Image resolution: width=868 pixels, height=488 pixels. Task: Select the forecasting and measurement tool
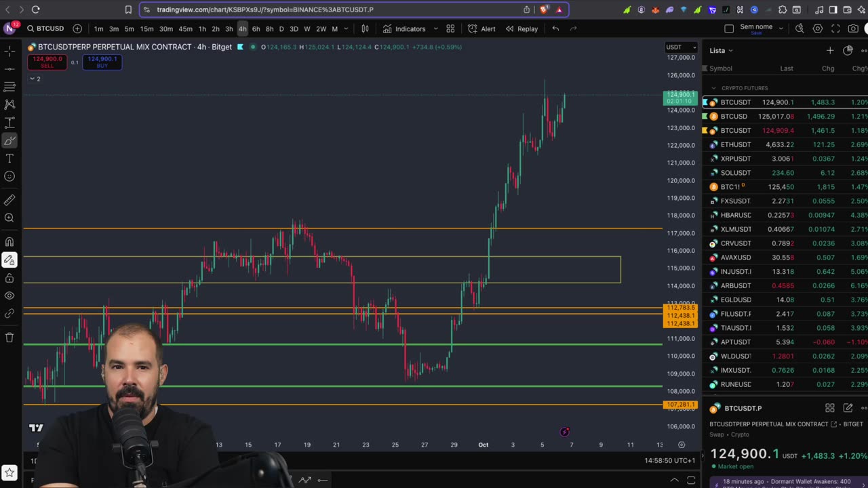[x=9, y=123]
